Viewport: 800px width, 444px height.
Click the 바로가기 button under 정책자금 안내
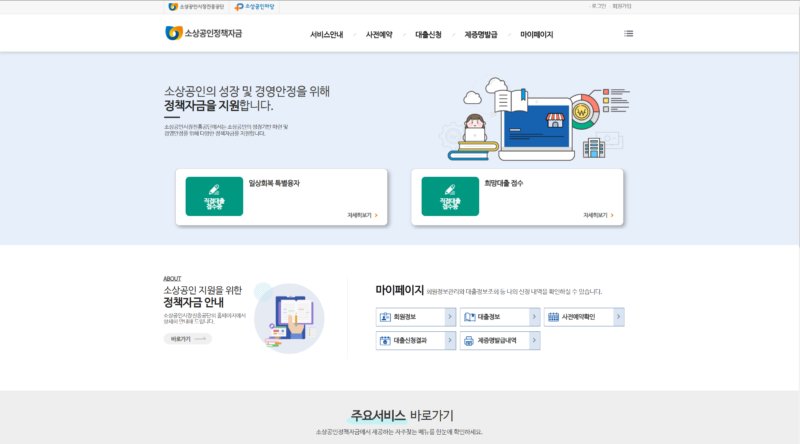[188, 339]
